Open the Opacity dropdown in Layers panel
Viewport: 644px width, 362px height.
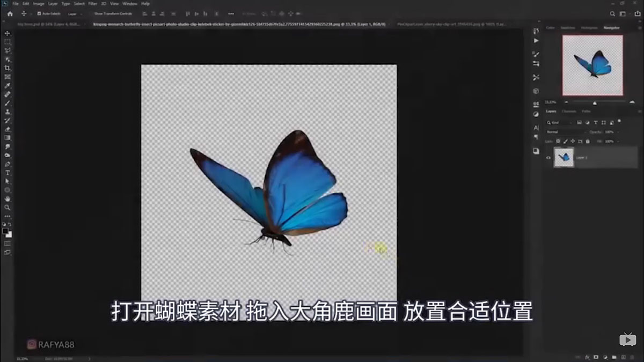coord(618,132)
